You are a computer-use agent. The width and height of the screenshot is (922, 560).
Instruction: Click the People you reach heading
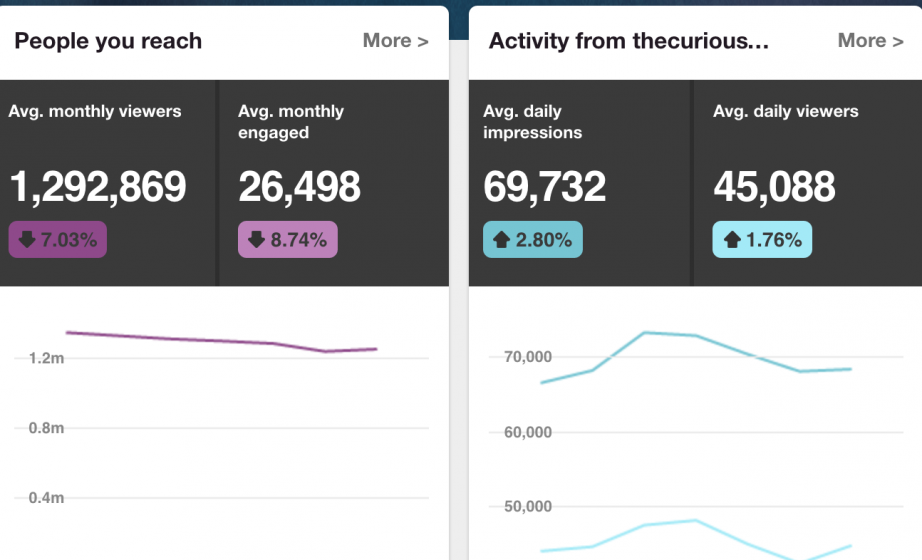(108, 41)
